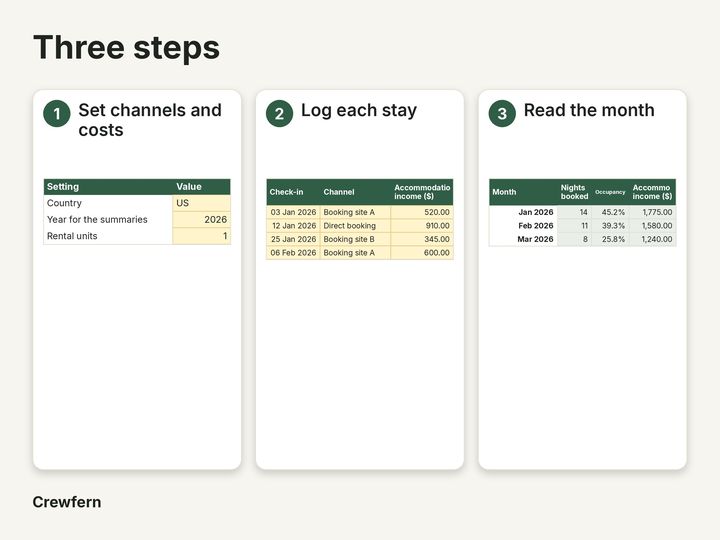Click the 1,775.00 income cell
Viewport: 720px width, 540px height.
(652, 212)
